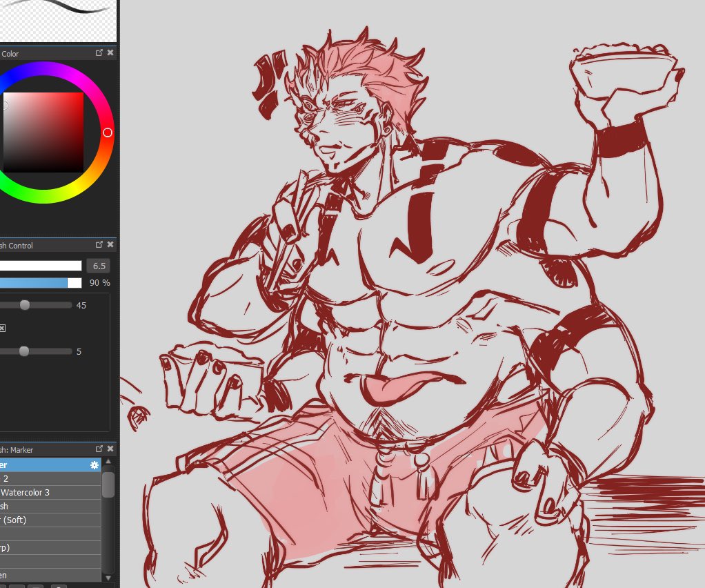Click the slider handle set to 5
The width and height of the screenshot is (705, 588).
pyautogui.click(x=24, y=351)
